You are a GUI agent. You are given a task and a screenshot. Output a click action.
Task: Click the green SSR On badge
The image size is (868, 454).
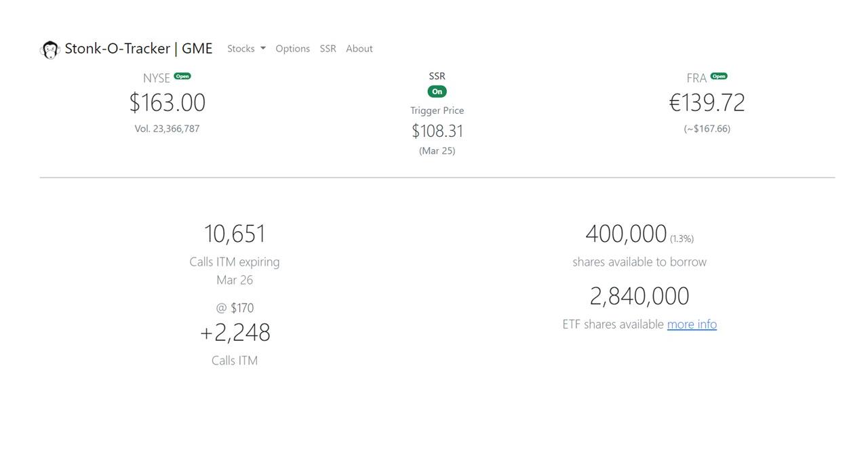[x=437, y=91]
